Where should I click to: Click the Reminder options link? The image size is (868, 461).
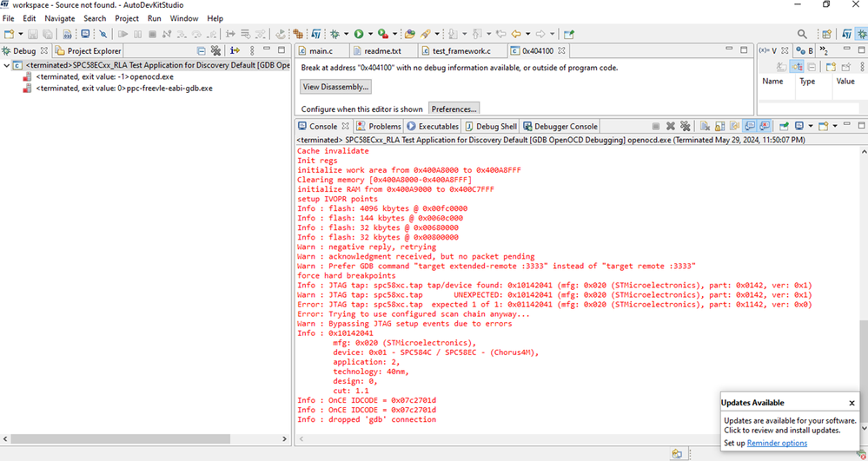coord(777,444)
